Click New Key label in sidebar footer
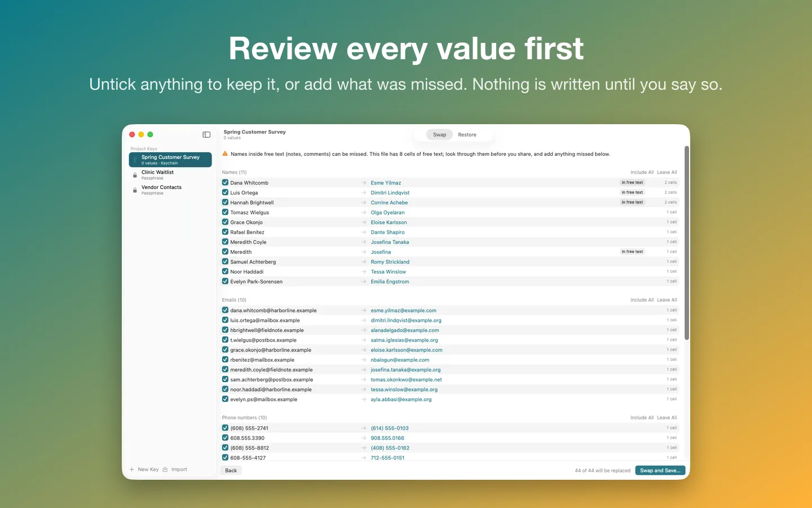 148,470
